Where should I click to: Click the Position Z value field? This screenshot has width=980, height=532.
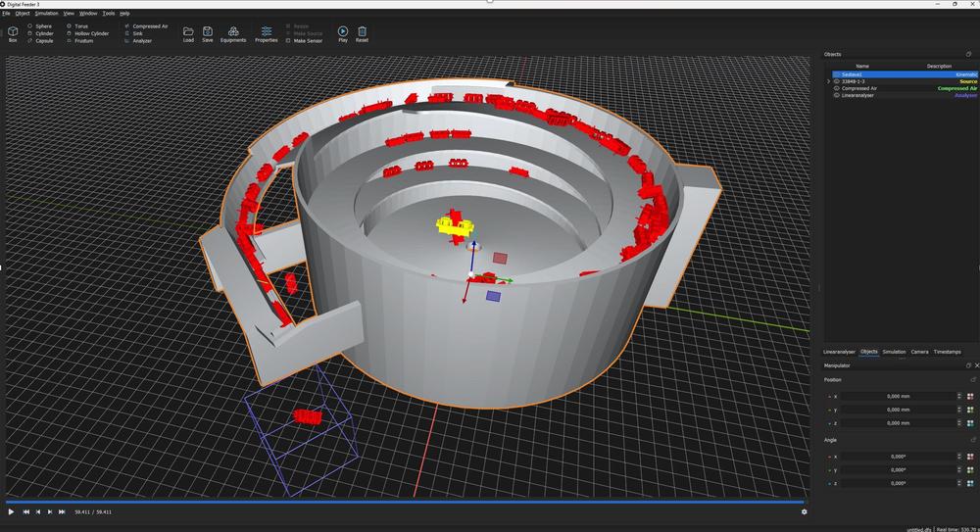coord(898,423)
